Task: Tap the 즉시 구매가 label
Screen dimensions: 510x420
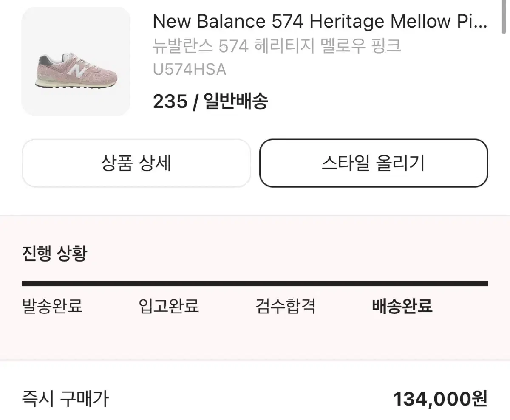Action: coord(65,399)
